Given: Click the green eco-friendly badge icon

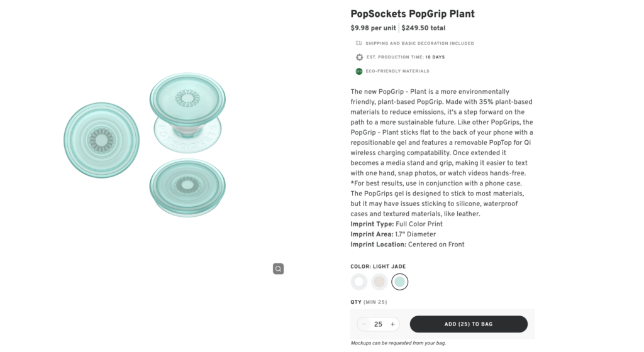Looking at the screenshot, I should (x=359, y=71).
